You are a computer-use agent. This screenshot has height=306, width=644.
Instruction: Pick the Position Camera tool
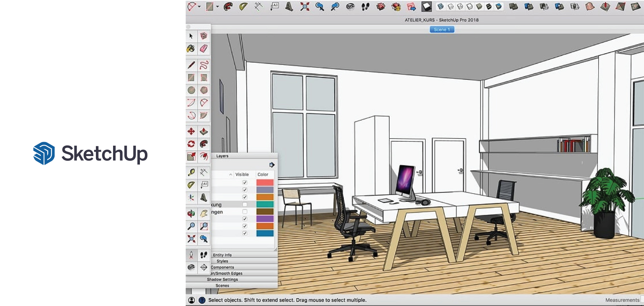coord(191,255)
